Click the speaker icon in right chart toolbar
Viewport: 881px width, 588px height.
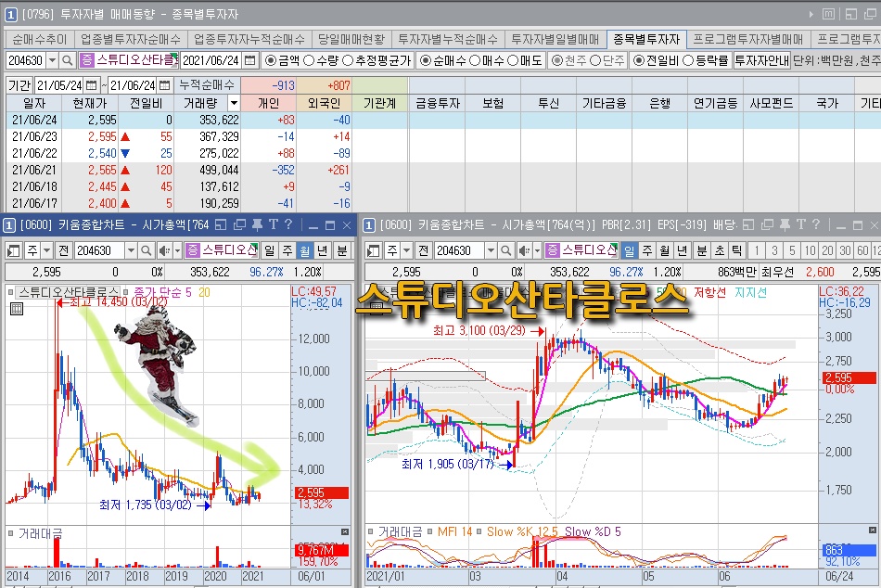(x=524, y=250)
